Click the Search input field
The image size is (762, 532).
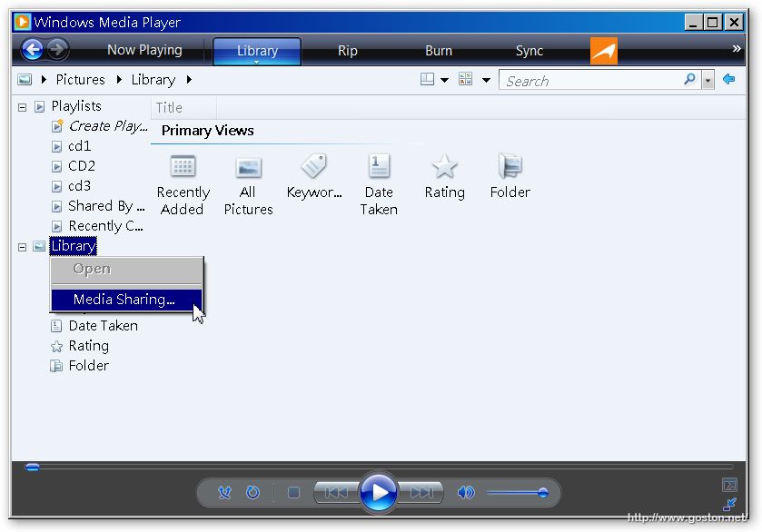[592, 81]
